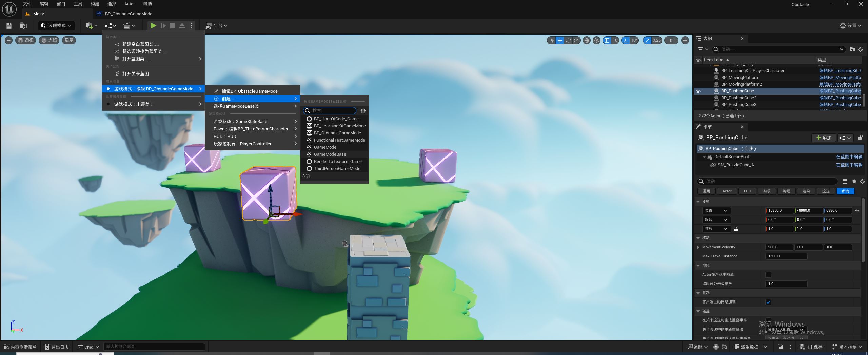Click 新建空白蓝图类 menu entry
The height and width of the screenshot is (355, 868).
coord(153,44)
